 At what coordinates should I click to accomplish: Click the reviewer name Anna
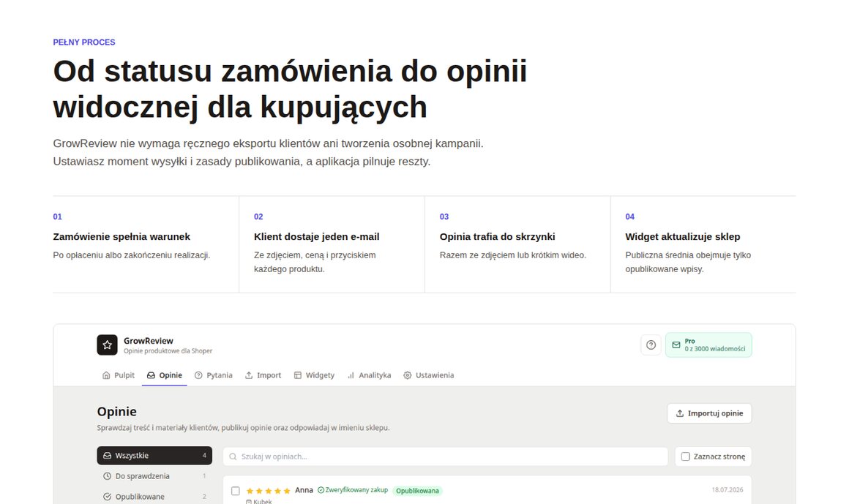click(304, 490)
